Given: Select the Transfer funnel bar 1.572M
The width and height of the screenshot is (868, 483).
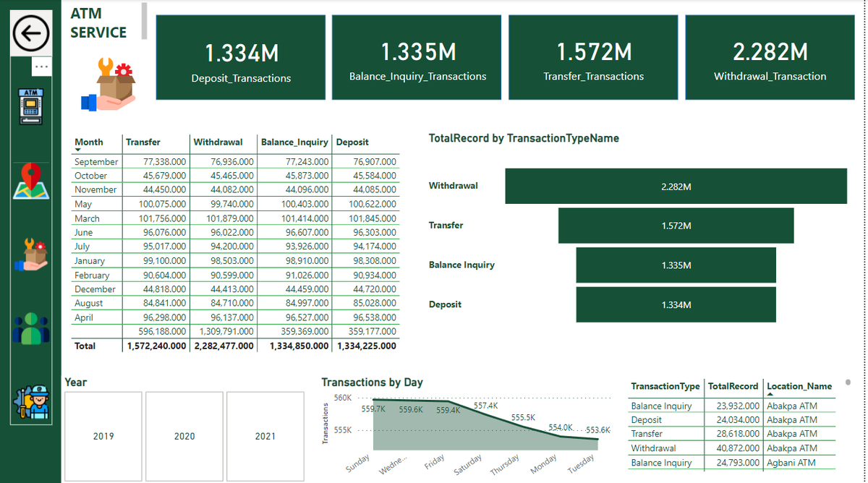Looking at the screenshot, I should (676, 226).
